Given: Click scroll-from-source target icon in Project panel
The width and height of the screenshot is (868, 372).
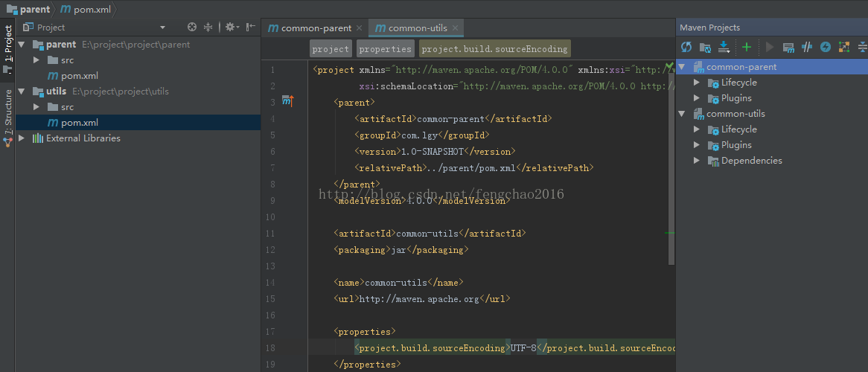Looking at the screenshot, I should (x=192, y=28).
